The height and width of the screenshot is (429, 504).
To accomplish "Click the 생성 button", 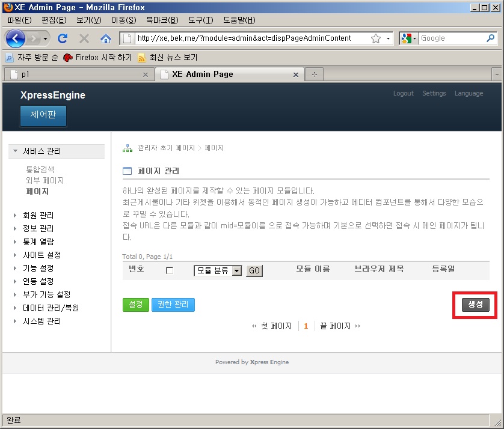I will (x=475, y=305).
